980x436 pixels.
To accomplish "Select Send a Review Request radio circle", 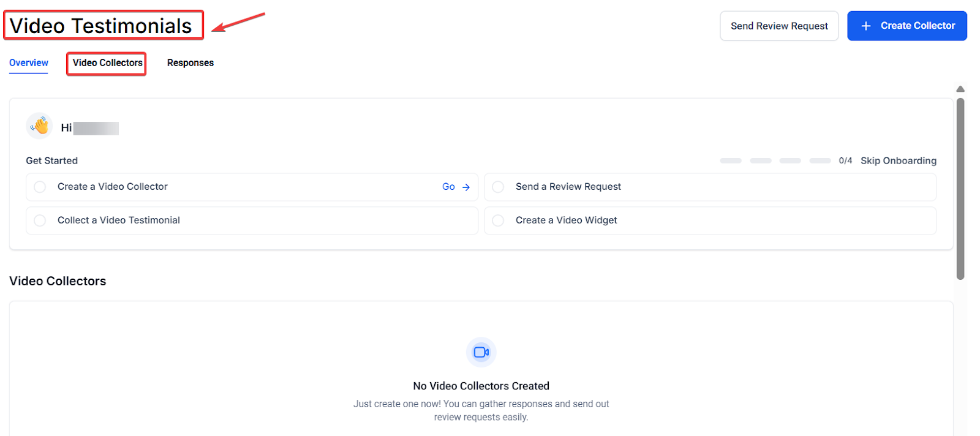I will point(498,187).
